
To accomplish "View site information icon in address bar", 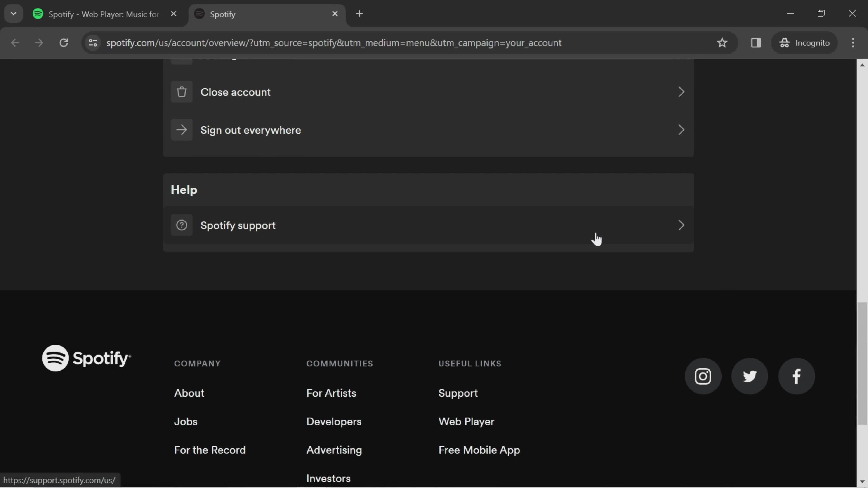I will coord(93,43).
